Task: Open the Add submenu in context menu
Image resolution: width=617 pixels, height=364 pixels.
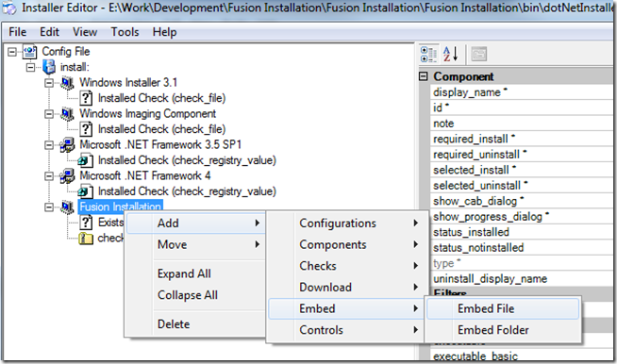Action: point(196,223)
